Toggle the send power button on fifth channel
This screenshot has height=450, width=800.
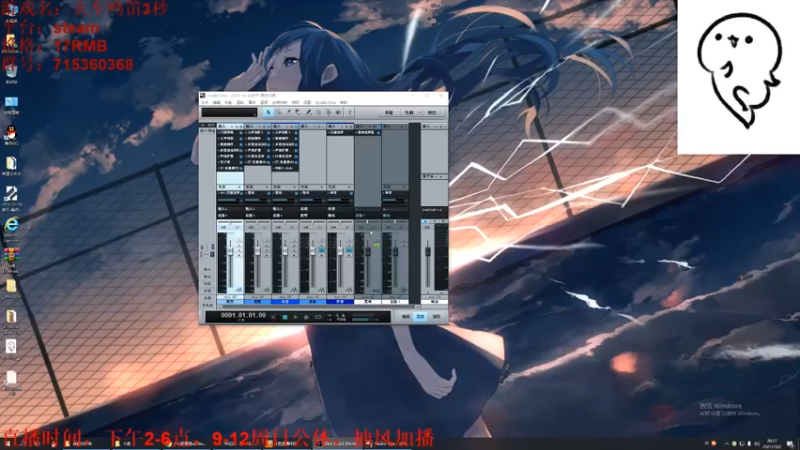click(351, 193)
